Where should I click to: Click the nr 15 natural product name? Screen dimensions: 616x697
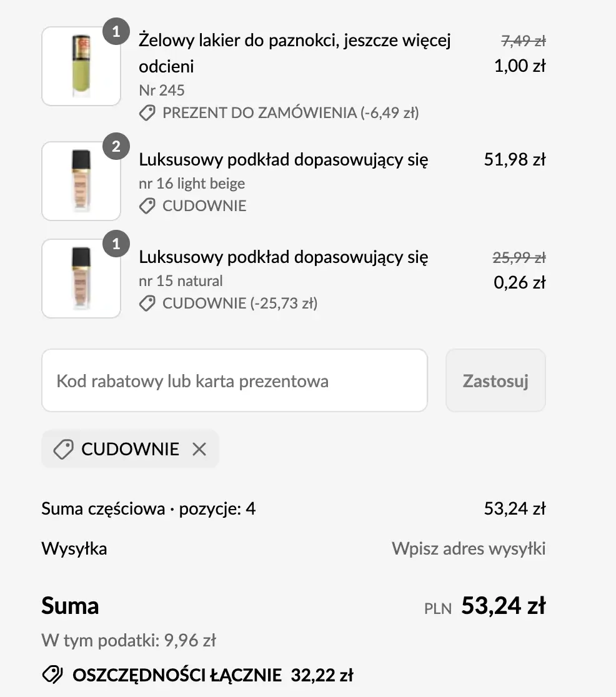coord(283,257)
